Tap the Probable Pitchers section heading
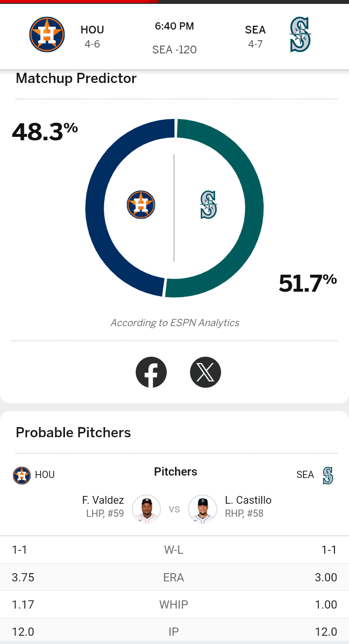This screenshot has height=644, width=349. click(x=73, y=432)
